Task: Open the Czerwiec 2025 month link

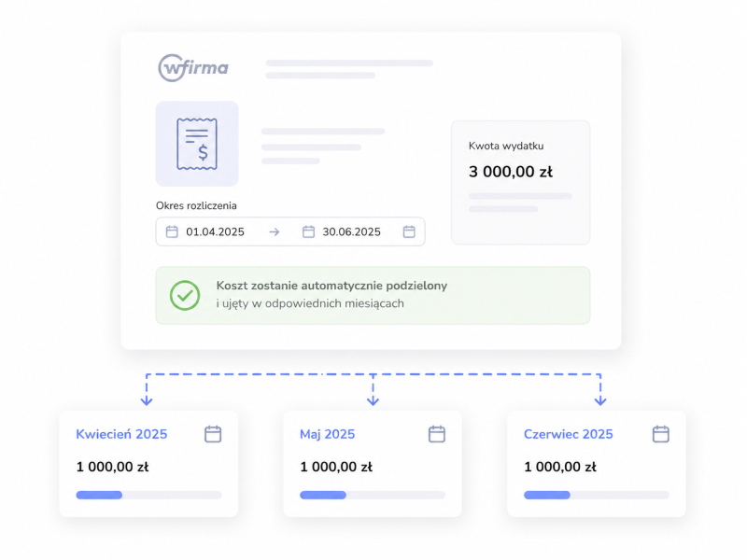Action: (x=569, y=434)
